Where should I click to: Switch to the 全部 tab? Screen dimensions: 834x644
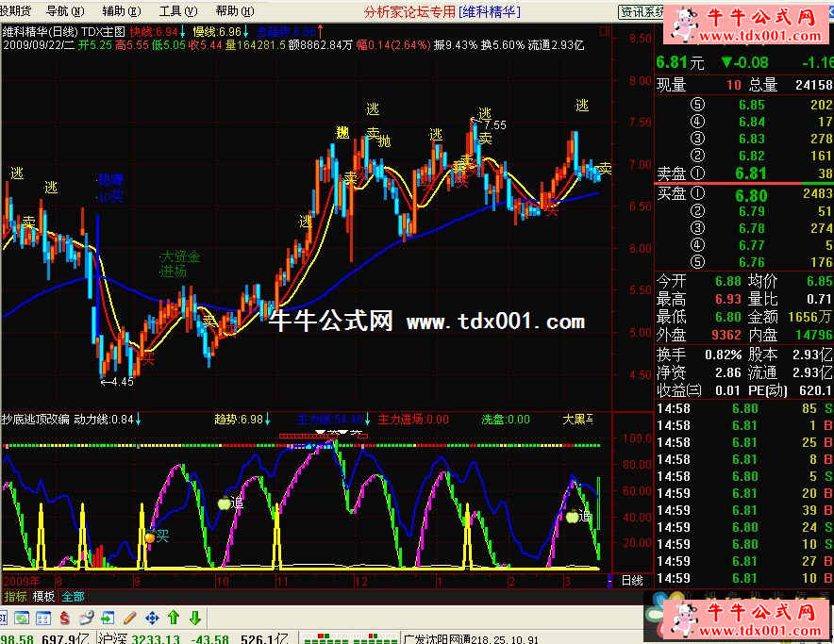click(x=73, y=597)
